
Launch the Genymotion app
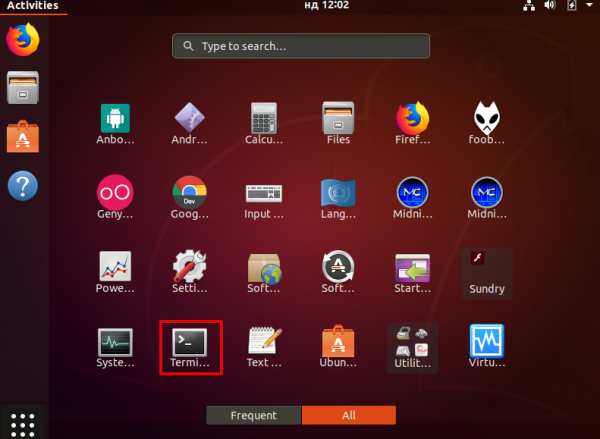(x=115, y=197)
